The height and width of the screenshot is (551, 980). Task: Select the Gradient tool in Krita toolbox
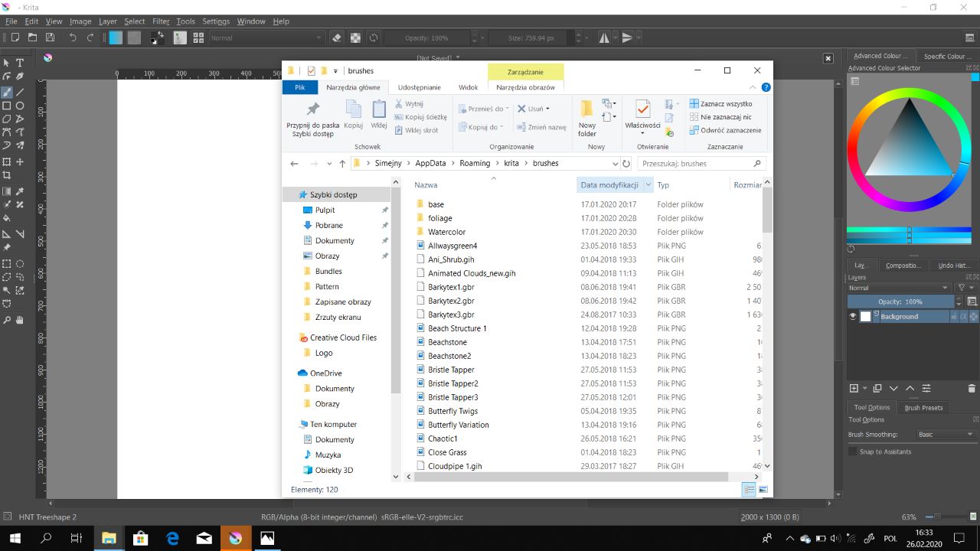click(x=7, y=191)
